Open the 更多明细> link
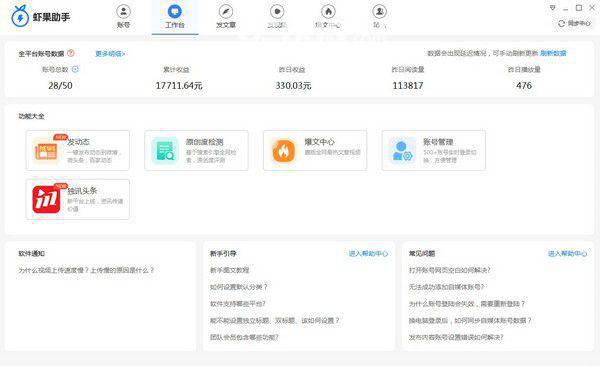Image resolution: width=600 pixels, height=366 pixels. [x=110, y=54]
